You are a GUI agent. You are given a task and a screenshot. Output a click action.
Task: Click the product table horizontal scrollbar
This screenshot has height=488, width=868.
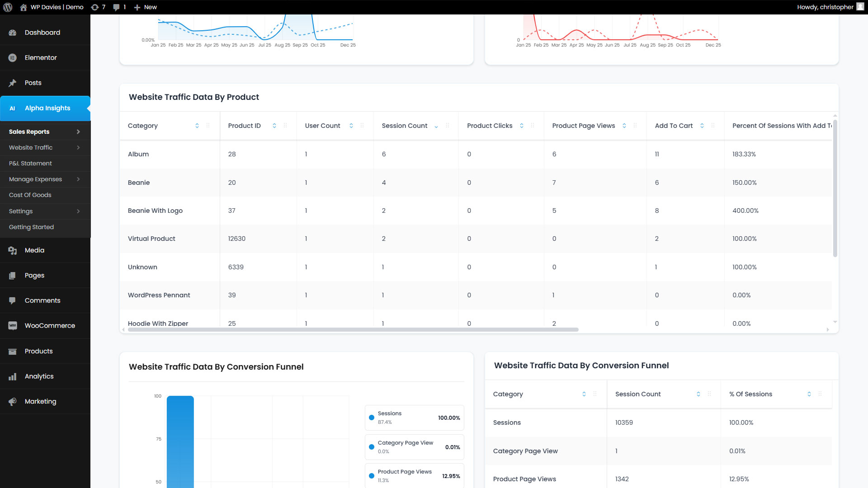353,330
